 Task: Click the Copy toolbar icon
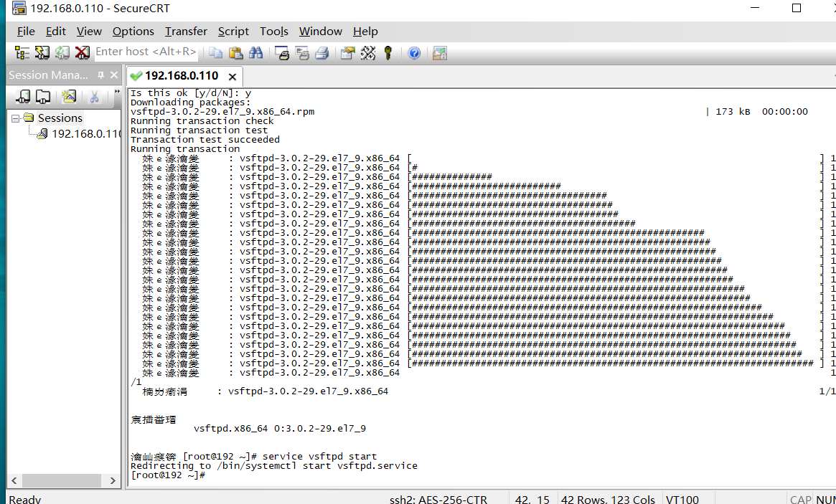(215, 53)
